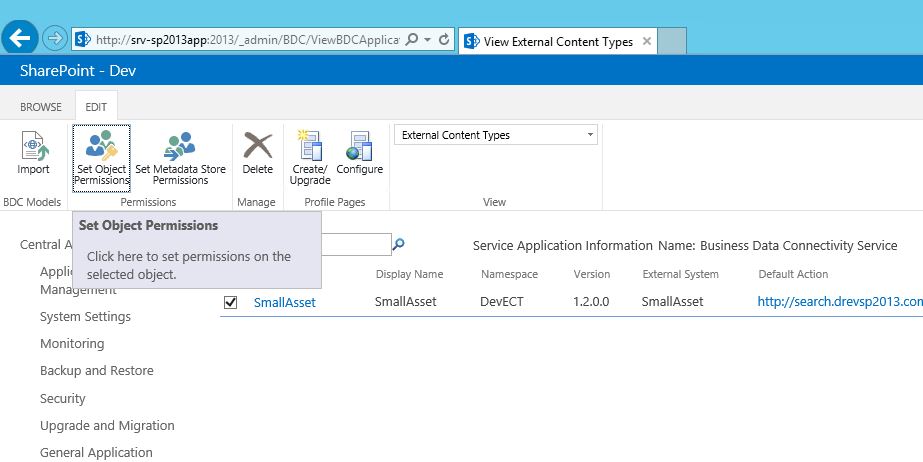Click the search filter text box
Screen dimensions: 923x462
(356, 244)
